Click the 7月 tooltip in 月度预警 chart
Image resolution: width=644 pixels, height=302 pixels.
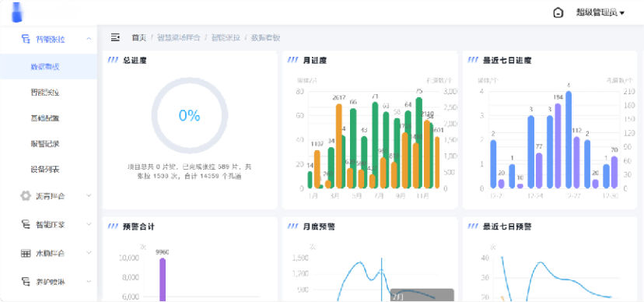(x=422, y=295)
